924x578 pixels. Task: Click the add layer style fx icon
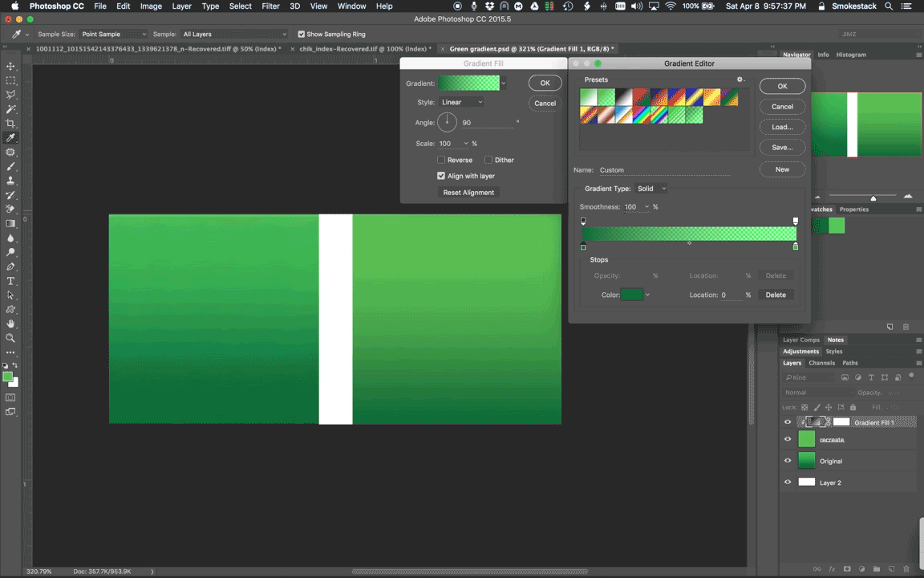(832, 569)
